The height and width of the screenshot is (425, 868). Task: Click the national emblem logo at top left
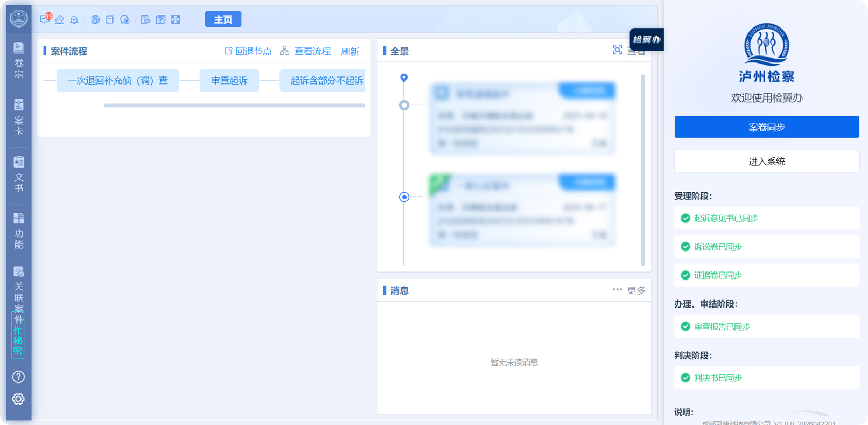pos(19,18)
